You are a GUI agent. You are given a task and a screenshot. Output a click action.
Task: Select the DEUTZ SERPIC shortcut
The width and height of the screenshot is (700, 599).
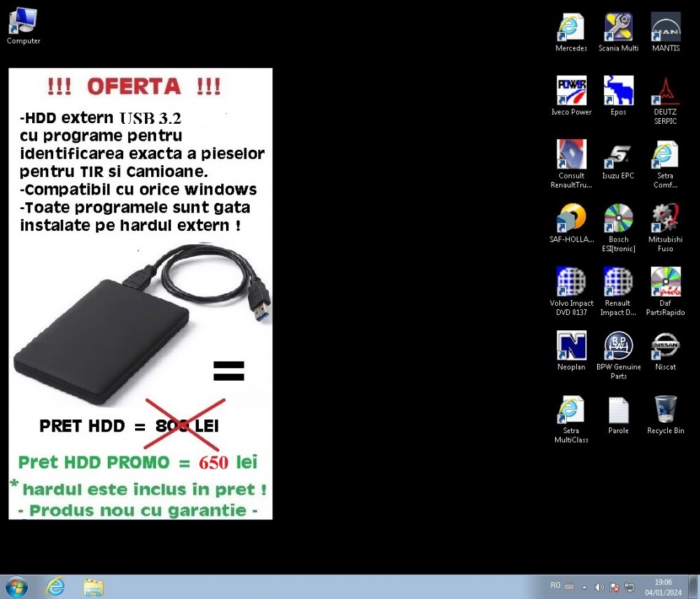(x=665, y=101)
